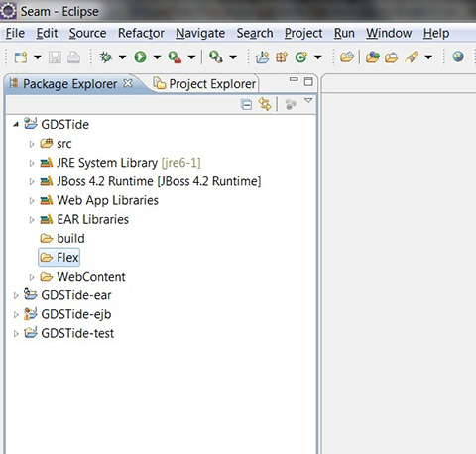Screen dimensions: 476x454
Task: Expand the WebContent folder
Action: [32, 277]
